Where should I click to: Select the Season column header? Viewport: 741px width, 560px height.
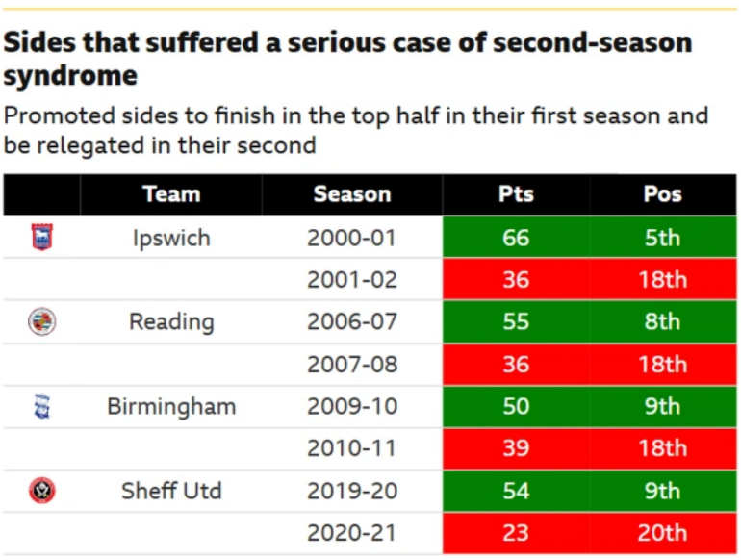pos(352,194)
